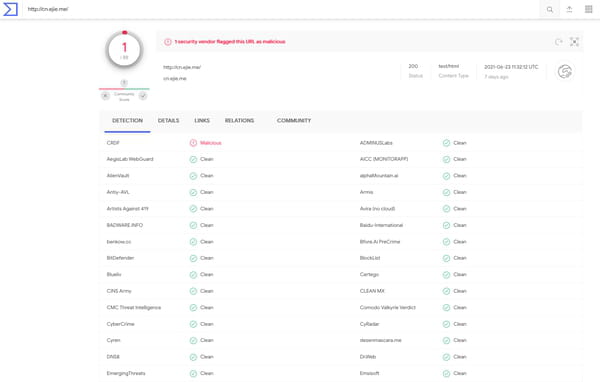Open the apps grid menu icon
This screenshot has height=382, width=600.
pyautogui.click(x=589, y=9)
